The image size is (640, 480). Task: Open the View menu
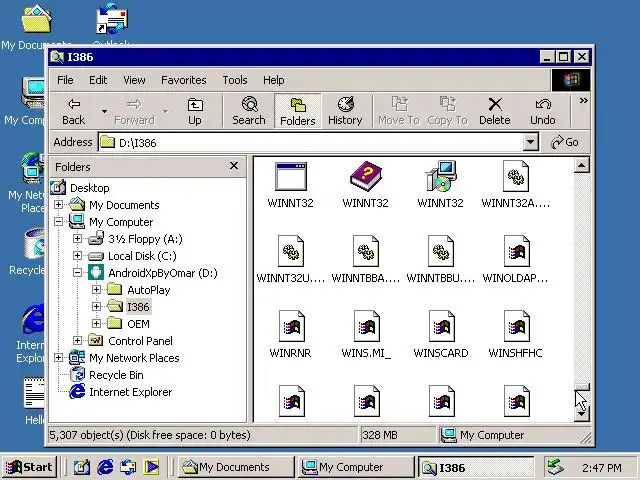point(134,80)
